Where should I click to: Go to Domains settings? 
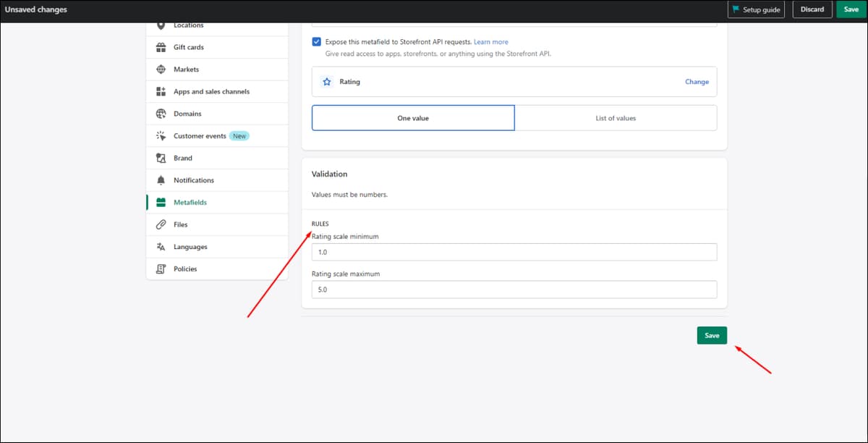click(x=217, y=114)
